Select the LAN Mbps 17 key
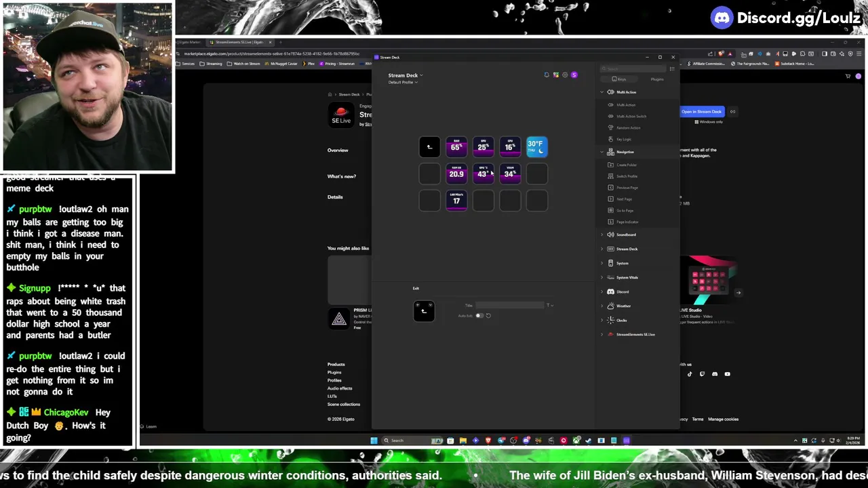 click(x=456, y=200)
